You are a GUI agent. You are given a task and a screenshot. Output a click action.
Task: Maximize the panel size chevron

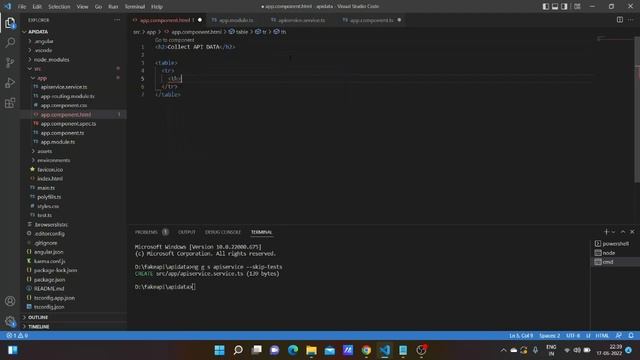coord(623,232)
